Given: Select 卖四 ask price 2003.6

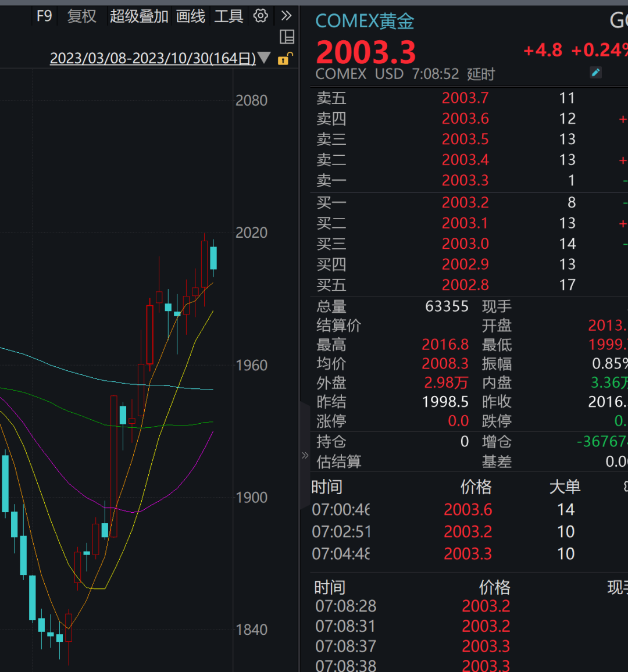Looking at the screenshot, I should pos(465,119).
